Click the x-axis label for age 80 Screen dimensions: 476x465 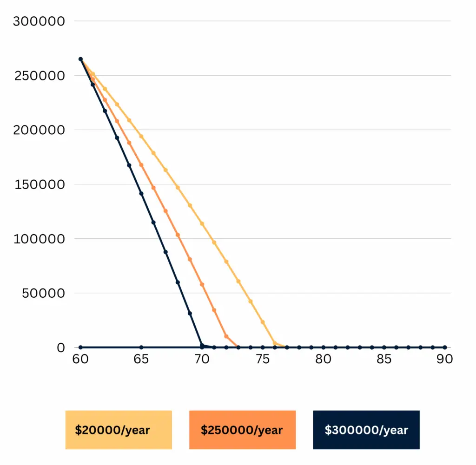pos(324,360)
